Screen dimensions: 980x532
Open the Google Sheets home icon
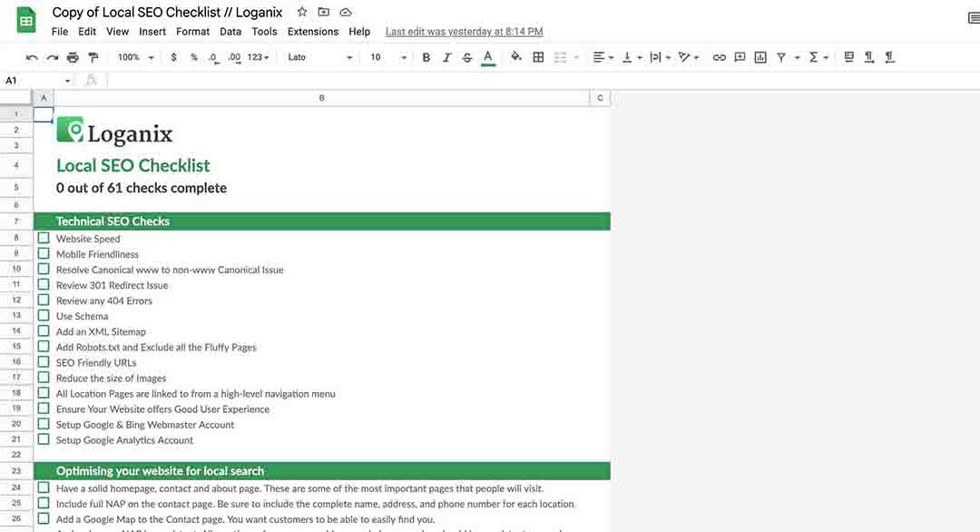click(x=26, y=20)
